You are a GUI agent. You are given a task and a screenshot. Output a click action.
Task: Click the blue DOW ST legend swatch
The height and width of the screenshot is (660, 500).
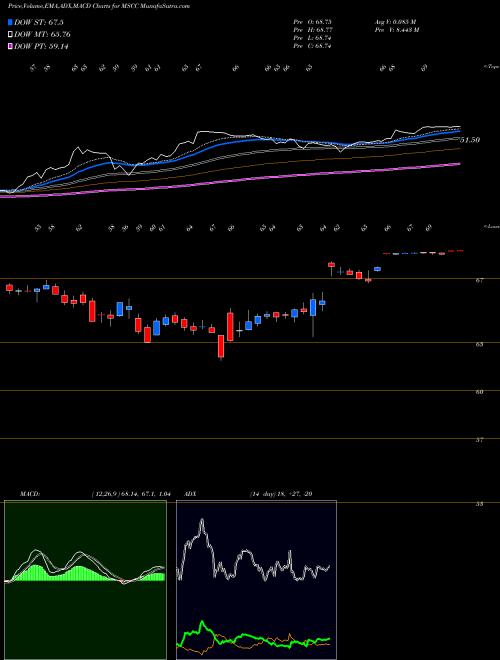(x=11, y=22)
